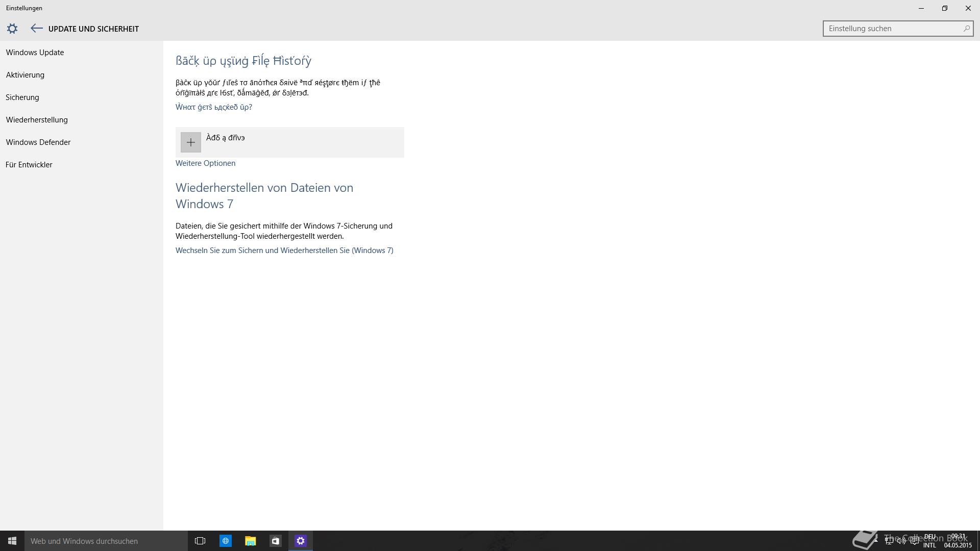Viewport: 980px width, 551px height.
Task: Click the magnifier icon in the search box
Action: [966, 29]
